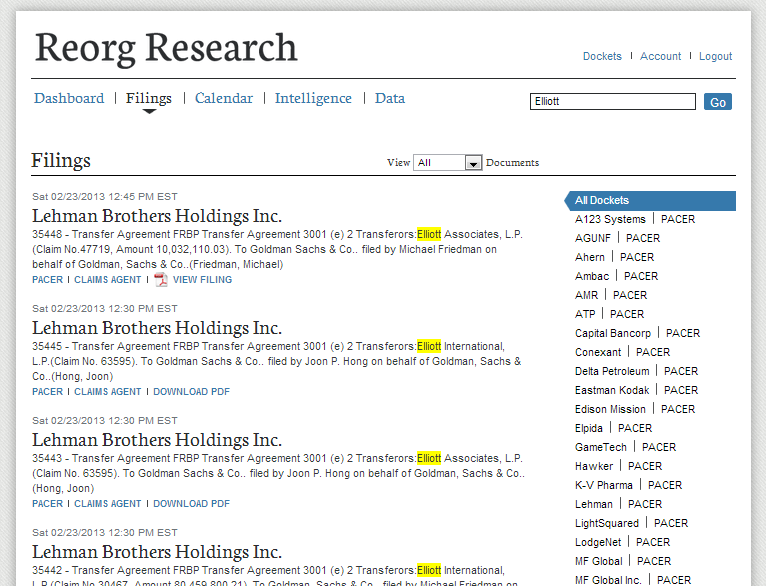Image resolution: width=767 pixels, height=586 pixels.
Task: Open the first Lehman Brothers Holdings Inc. heading
Action: tap(157, 216)
